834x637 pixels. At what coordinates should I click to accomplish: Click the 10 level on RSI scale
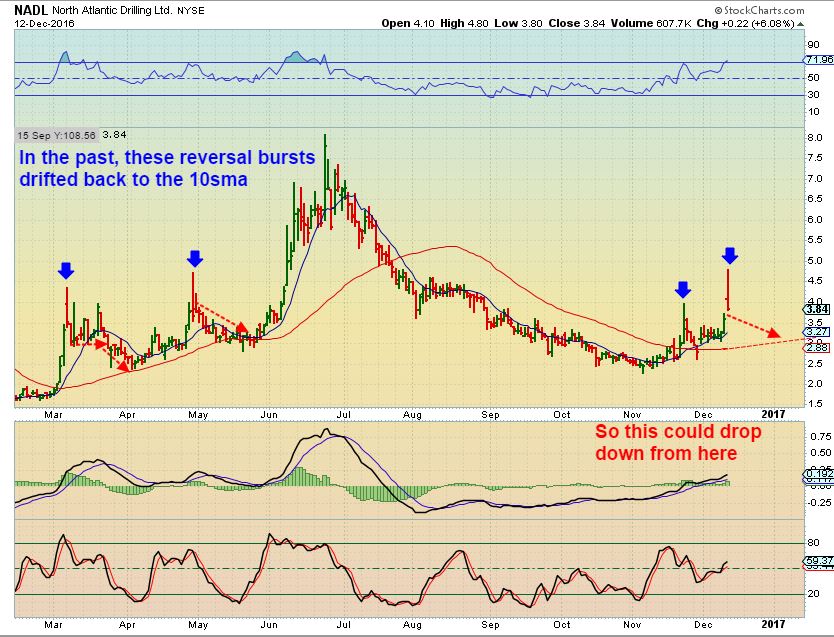pyautogui.click(x=813, y=112)
